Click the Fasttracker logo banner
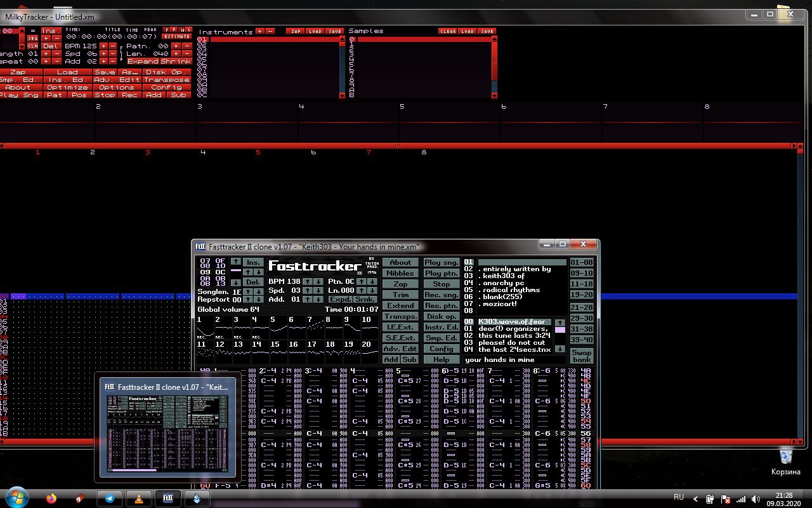This screenshot has width=812, height=508. 315,265
